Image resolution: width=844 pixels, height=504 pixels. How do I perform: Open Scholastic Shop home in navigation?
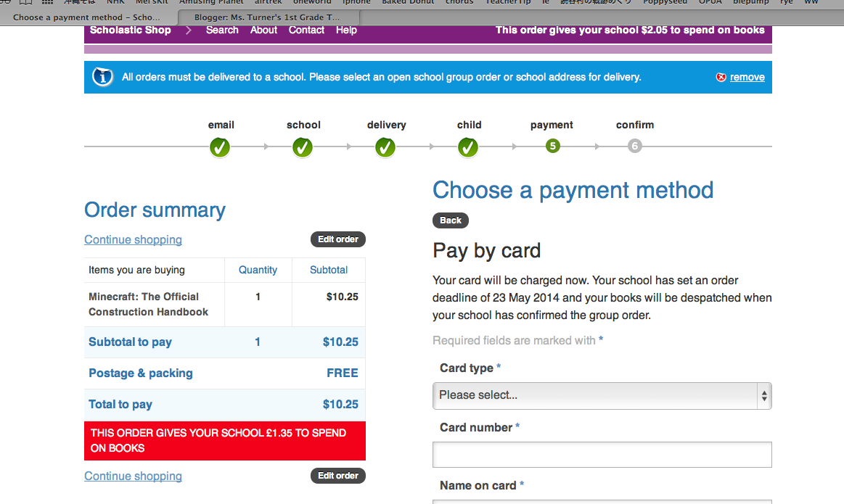point(130,30)
